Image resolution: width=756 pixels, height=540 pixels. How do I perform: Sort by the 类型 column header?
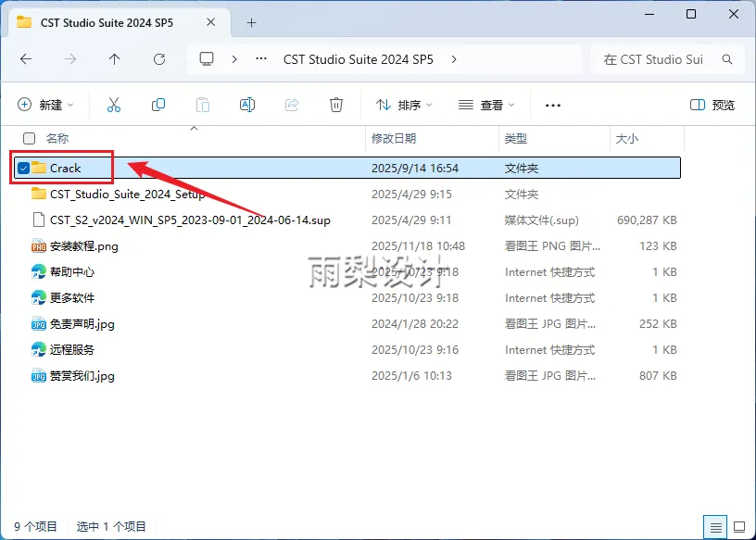(515, 138)
